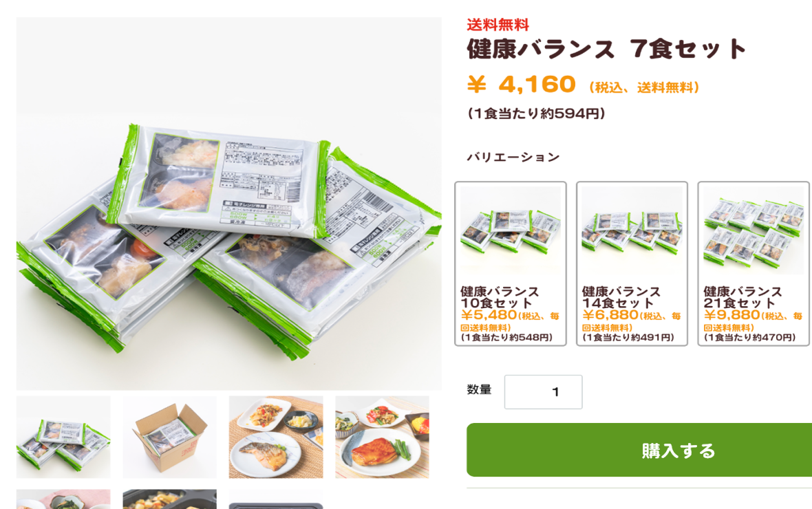Click the 1食当たり約548円 label on the 10食セット
This screenshot has width=812, height=509.
(506, 338)
